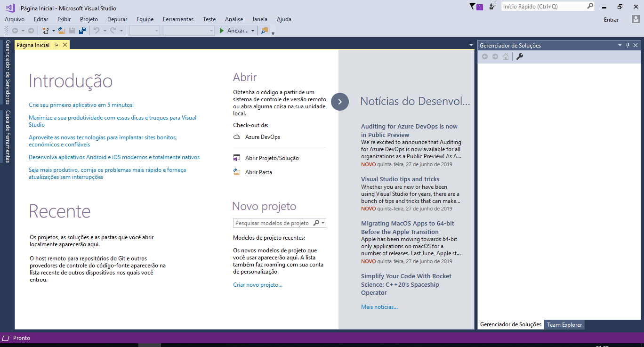Click the Find in Files toolbar icon
This screenshot has height=347, width=644.
coord(265,31)
